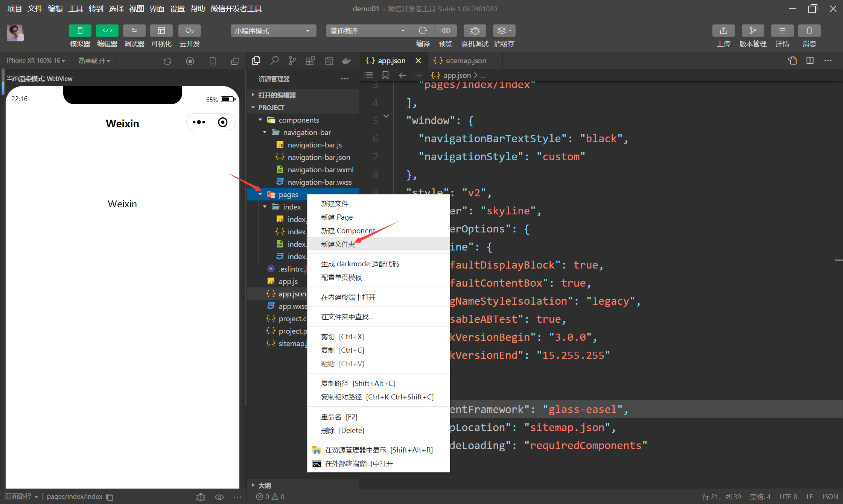Switch to the sitemap.json tab
The width and height of the screenshot is (843, 504).
[466, 61]
